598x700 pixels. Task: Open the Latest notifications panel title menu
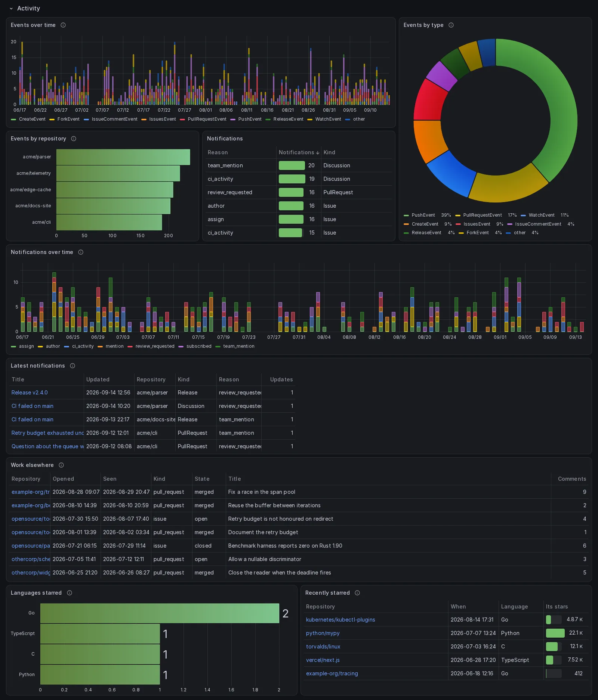38,366
